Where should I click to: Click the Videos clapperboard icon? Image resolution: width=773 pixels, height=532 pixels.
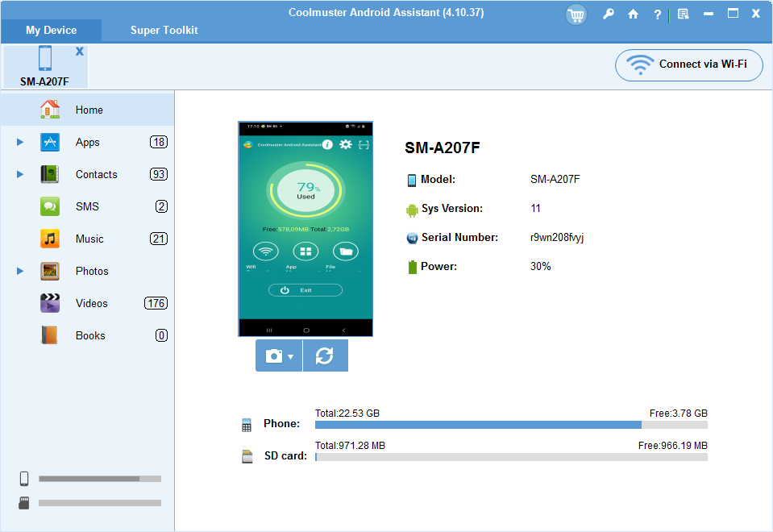(x=50, y=303)
